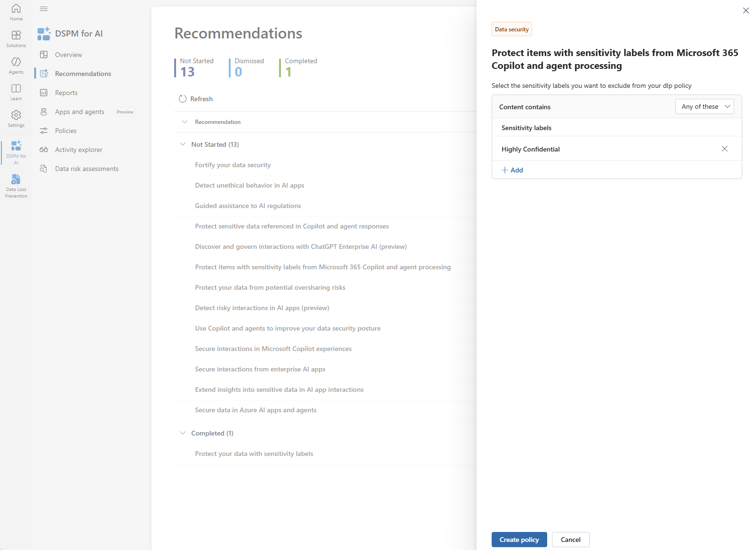This screenshot has height=550, width=756.
Task: Collapse the Not Started group chevron
Action: tap(183, 144)
